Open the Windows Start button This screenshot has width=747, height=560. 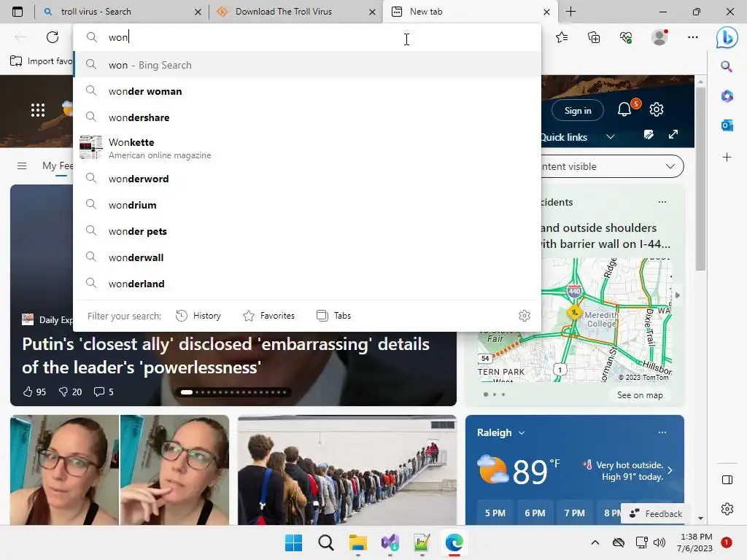pos(293,542)
